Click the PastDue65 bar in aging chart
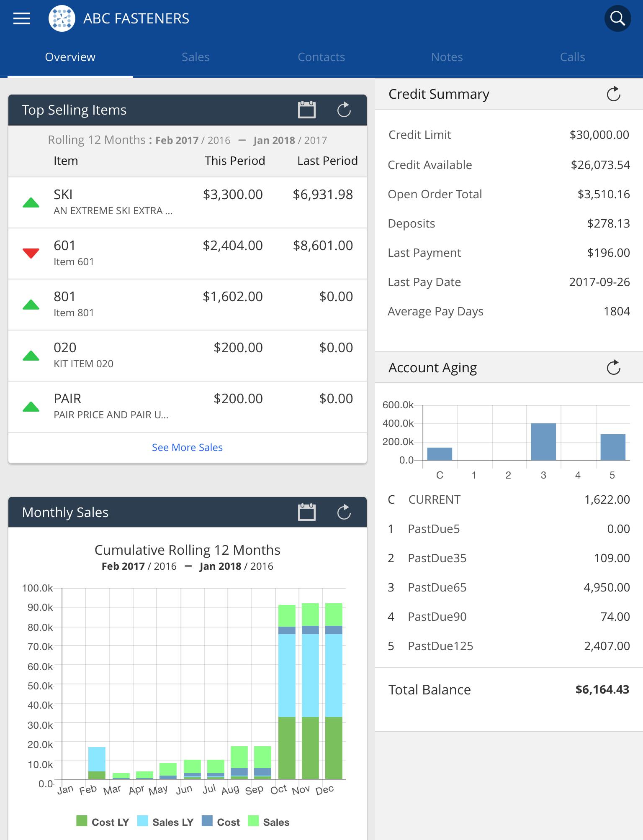 pos(543,442)
